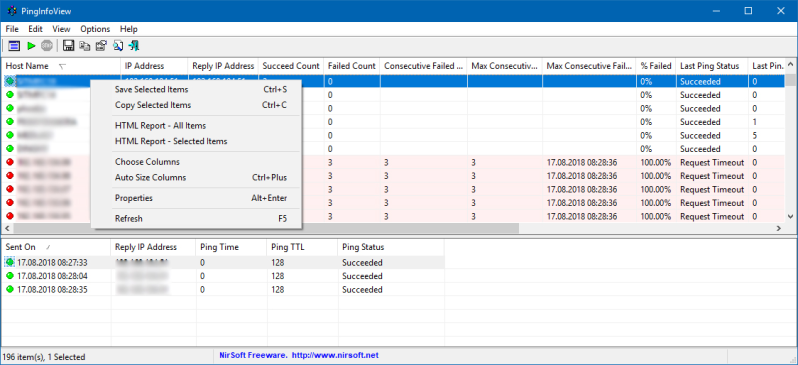Select the 17.08.2018 08:28:04 ping row
The image size is (798, 365).
pos(223,276)
